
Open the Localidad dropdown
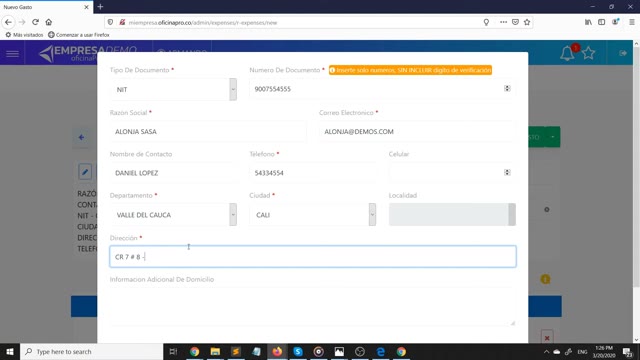[452, 214]
